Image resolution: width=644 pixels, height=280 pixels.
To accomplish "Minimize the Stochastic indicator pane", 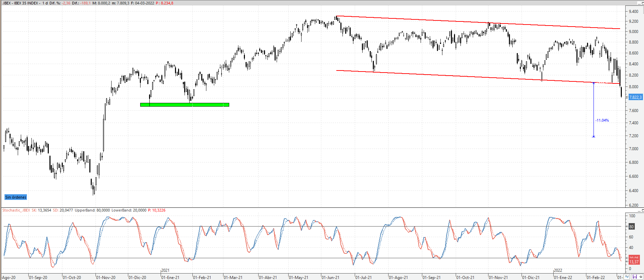I will [x=639, y=211].
